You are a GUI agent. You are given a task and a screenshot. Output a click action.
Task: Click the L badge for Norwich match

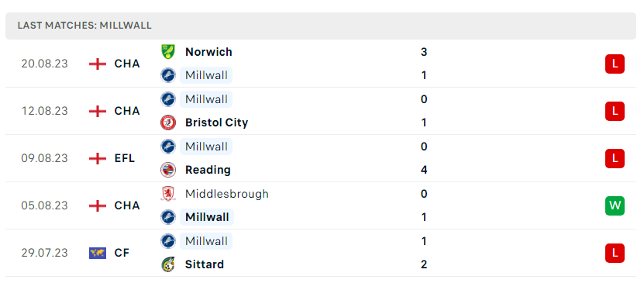coord(615,64)
